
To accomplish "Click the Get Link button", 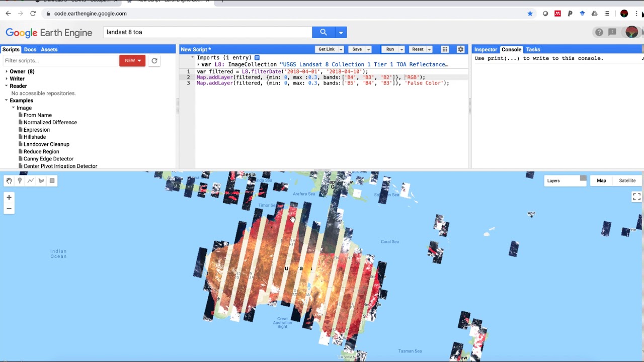I will [x=326, y=49].
